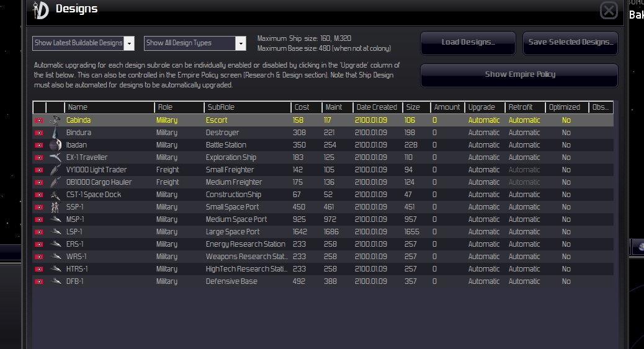The width and height of the screenshot is (644, 349).
Task: Click the Designs window logo icon
Action: click(41, 10)
